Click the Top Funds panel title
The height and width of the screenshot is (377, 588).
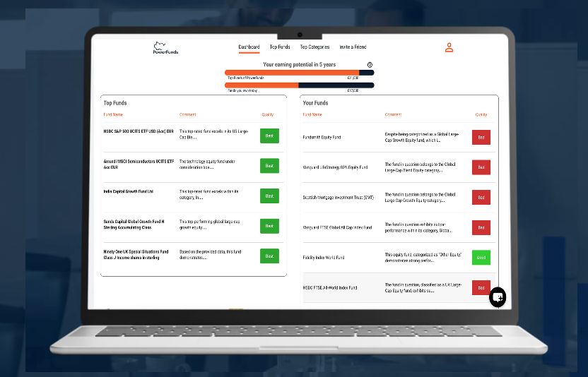[x=115, y=103]
